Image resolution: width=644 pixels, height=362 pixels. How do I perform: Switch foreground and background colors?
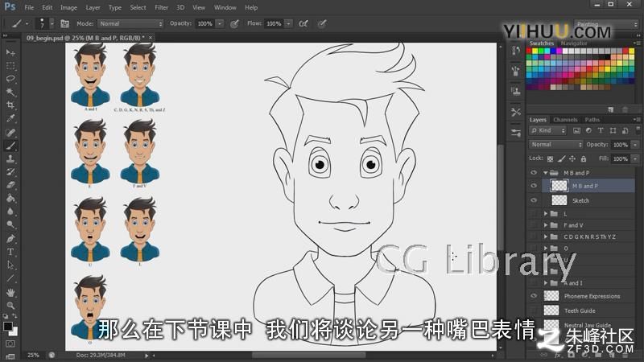pyautogui.click(x=14, y=316)
